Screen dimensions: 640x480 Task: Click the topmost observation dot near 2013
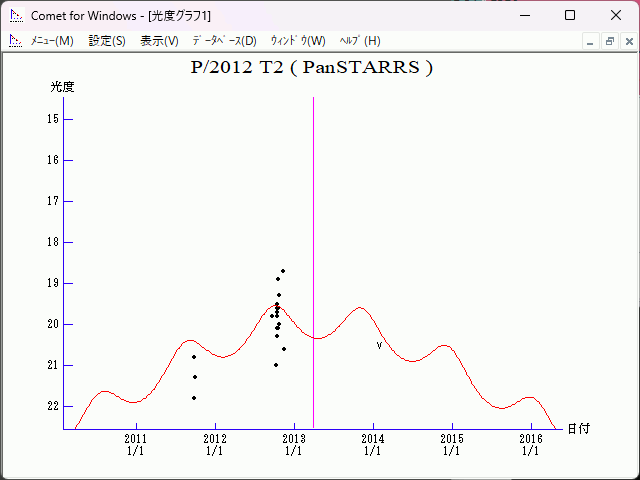pyautogui.click(x=283, y=271)
